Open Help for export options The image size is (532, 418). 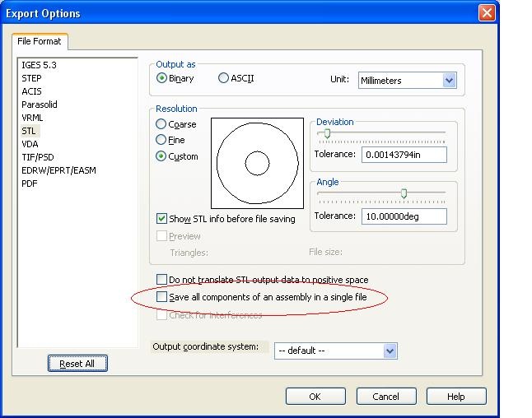click(456, 397)
